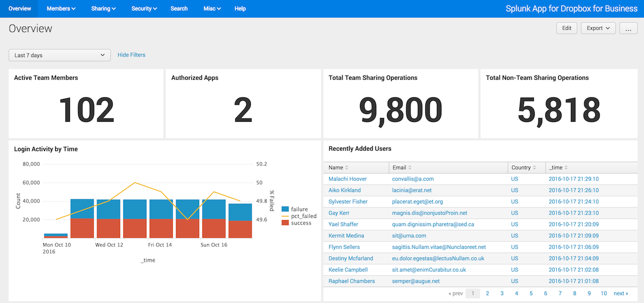
Task: Sort table by Name column sort icon
Action: (x=347, y=168)
